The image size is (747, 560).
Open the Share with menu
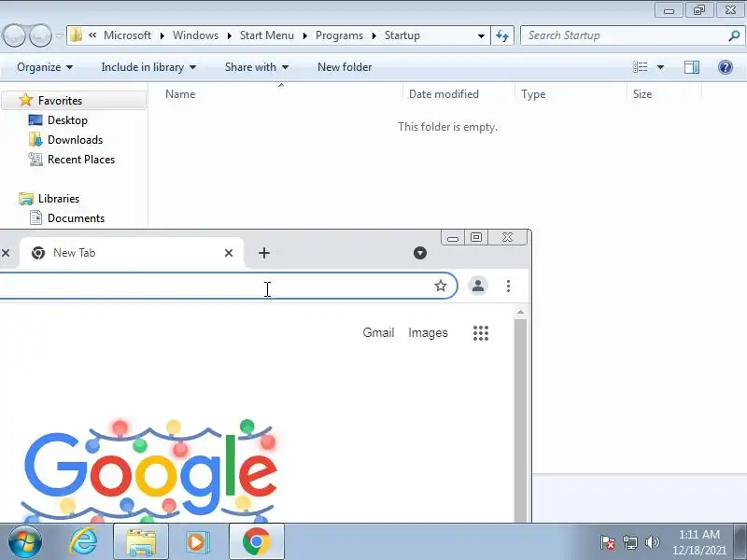pos(256,67)
